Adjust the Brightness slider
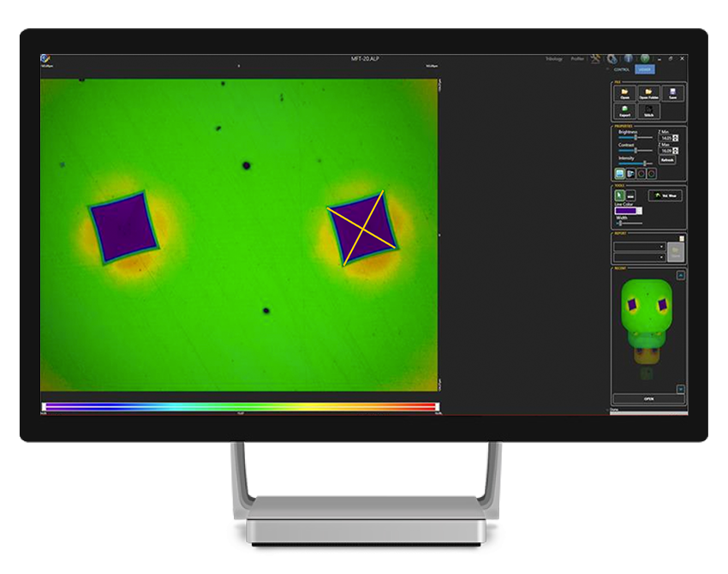 635,137
